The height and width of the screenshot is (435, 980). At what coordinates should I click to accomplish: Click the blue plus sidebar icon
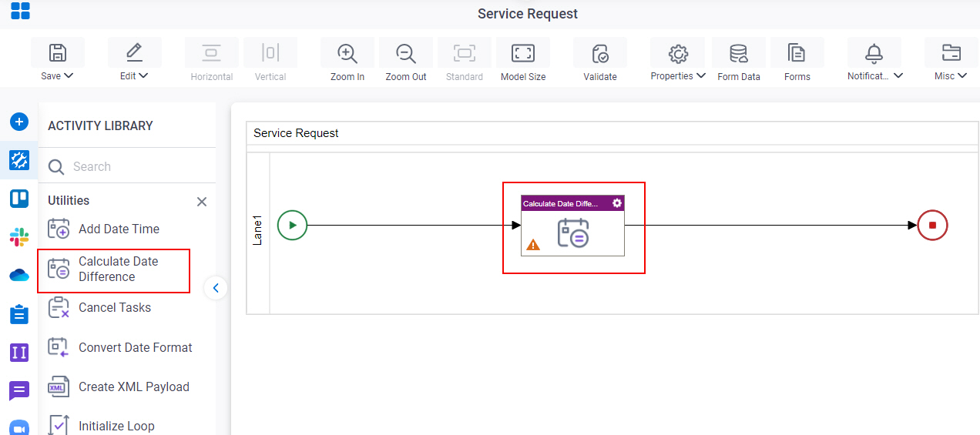tap(19, 122)
